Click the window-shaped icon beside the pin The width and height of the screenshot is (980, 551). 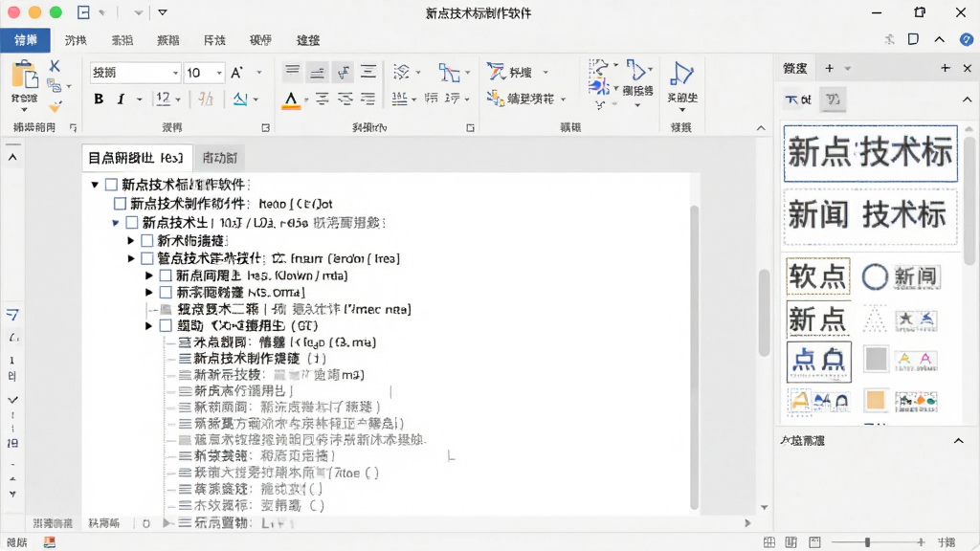[913, 39]
